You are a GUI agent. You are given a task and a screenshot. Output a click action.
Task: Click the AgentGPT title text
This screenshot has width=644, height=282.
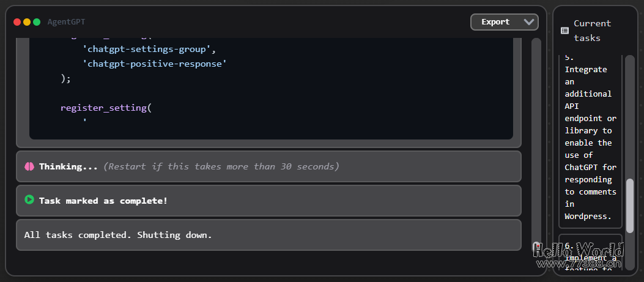66,22
